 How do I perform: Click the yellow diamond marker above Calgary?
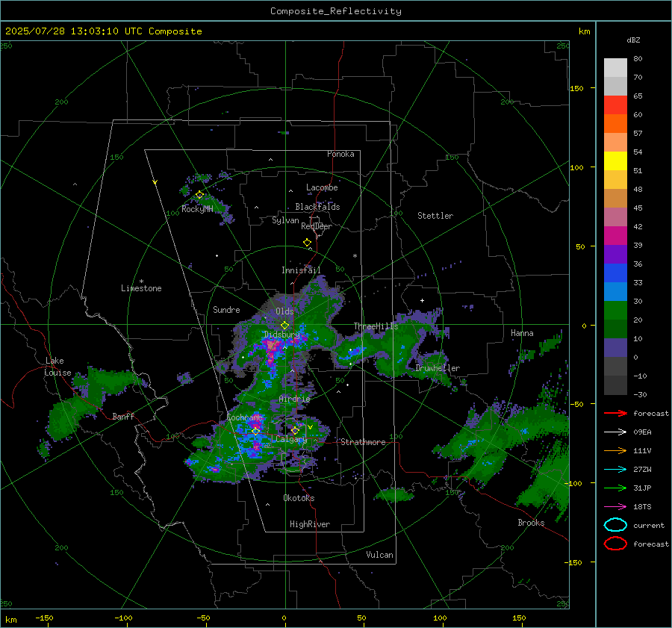click(x=295, y=430)
